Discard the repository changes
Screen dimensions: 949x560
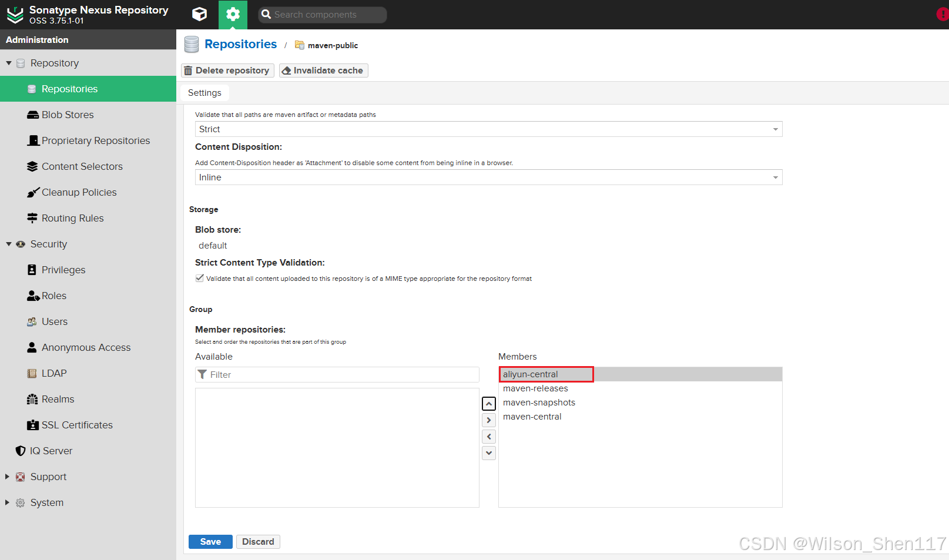coord(258,542)
